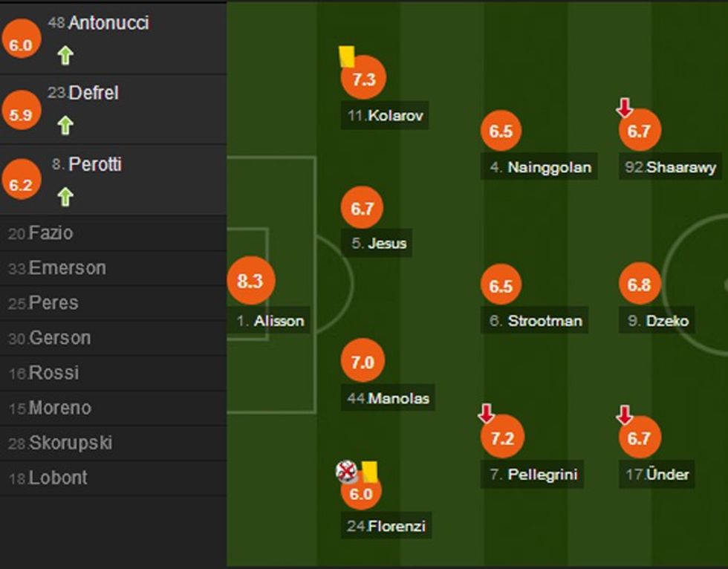Click Kolarov's yellow card icon
Screen dimensions: 728x569
(x=346, y=56)
